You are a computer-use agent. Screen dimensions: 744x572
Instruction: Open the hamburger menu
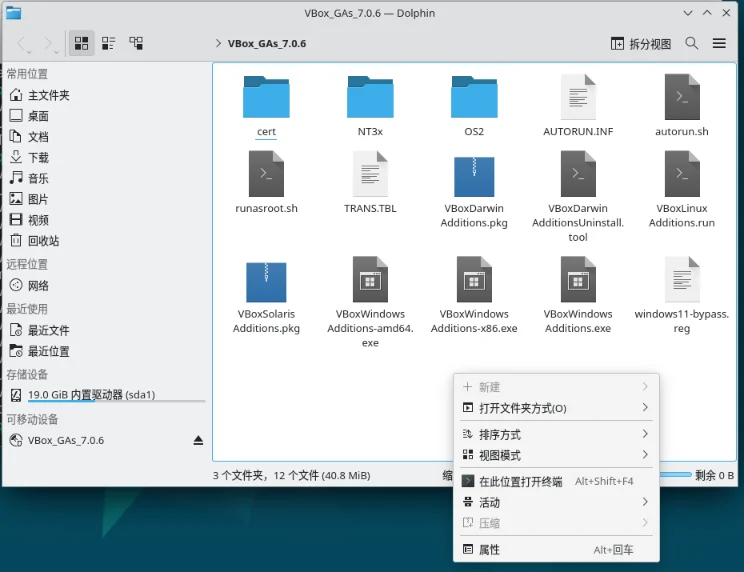click(x=719, y=44)
